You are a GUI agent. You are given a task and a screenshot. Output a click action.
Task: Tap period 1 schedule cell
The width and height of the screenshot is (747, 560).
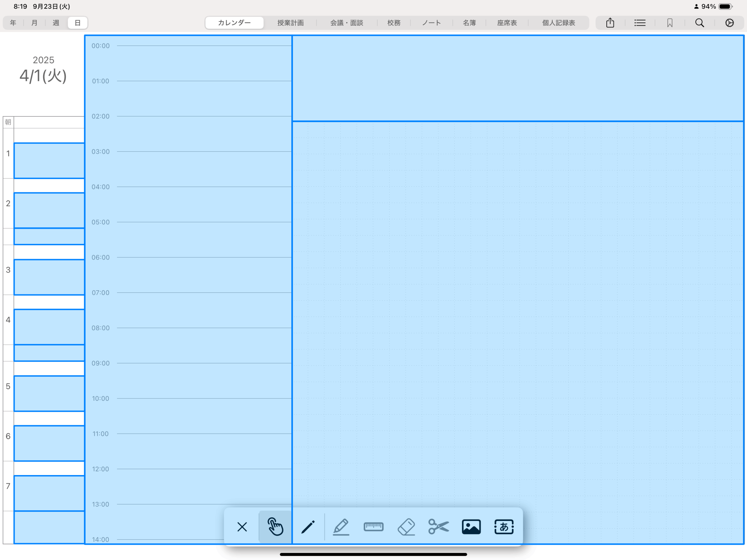49,161
